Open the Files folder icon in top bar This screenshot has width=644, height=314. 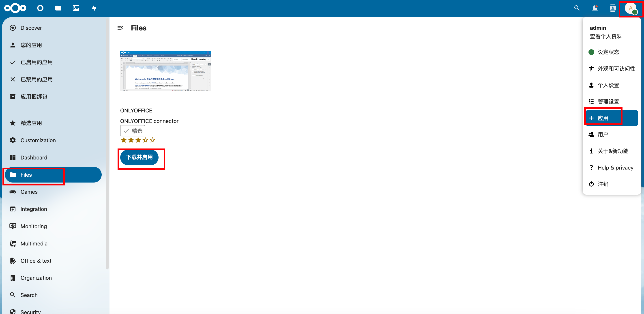tap(58, 8)
